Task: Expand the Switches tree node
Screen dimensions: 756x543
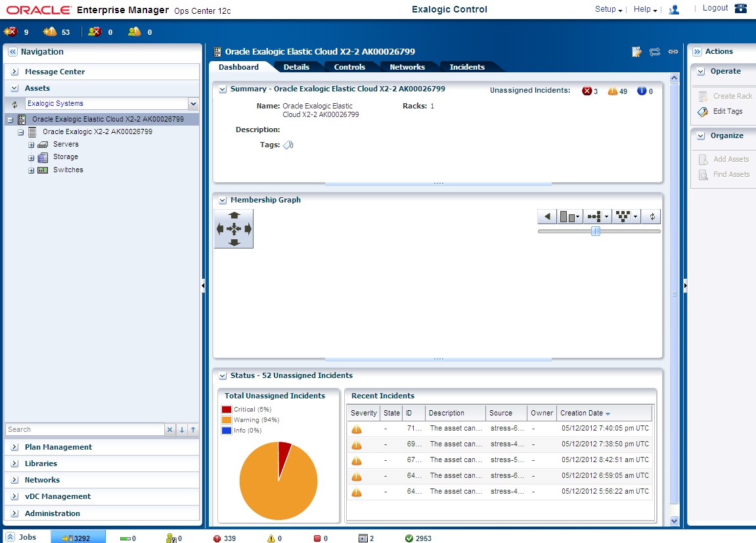Action: (x=32, y=170)
